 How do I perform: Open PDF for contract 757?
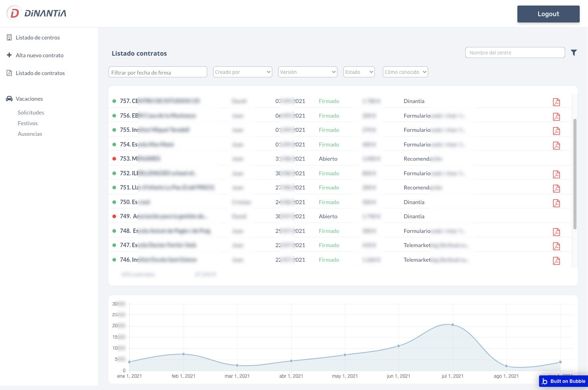point(556,102)
